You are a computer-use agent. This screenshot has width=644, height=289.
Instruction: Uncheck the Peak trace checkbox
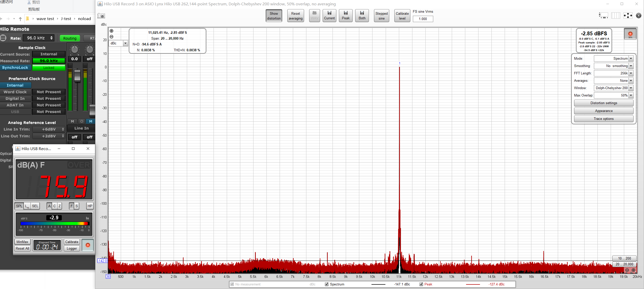coord(421,284)
